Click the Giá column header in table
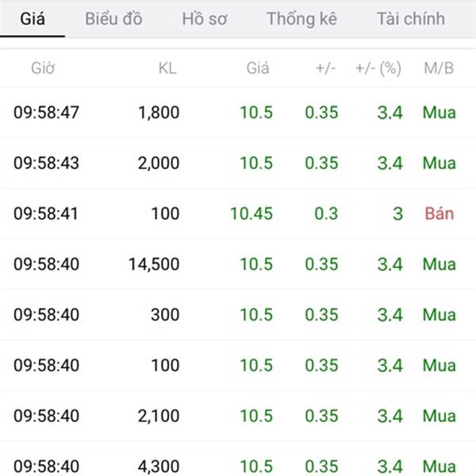Viewport: 476px width, 476px height. coord(257,68)
